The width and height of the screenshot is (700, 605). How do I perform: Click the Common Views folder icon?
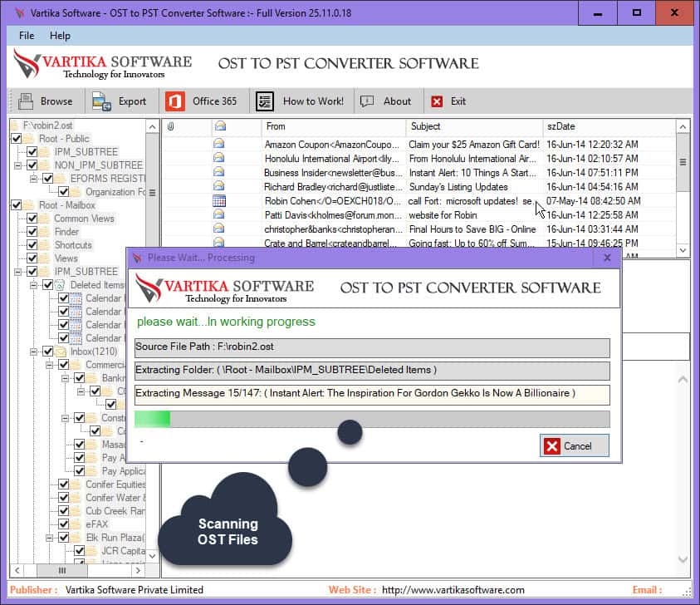point(44,219)
